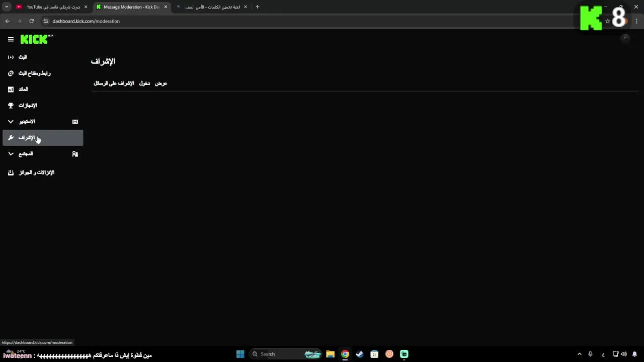The image size is (644, 362).
Task: Close the لعبة تخمين الكلمات browser tab
Action: pos(246,7)
